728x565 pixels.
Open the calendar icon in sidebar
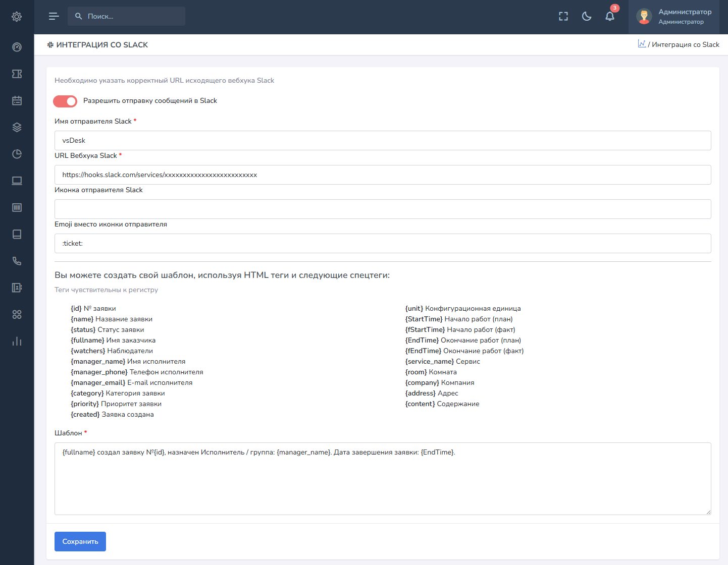[17, 100]
